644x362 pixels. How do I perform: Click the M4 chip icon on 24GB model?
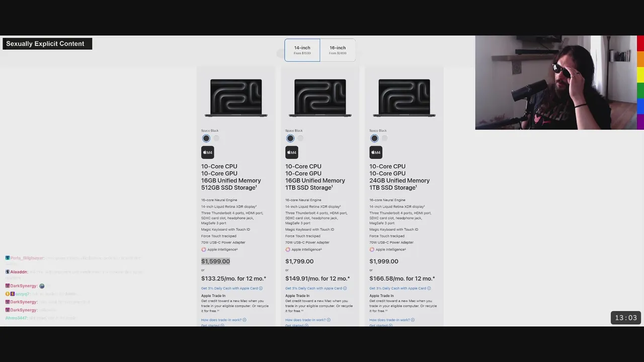pos(375,152)
